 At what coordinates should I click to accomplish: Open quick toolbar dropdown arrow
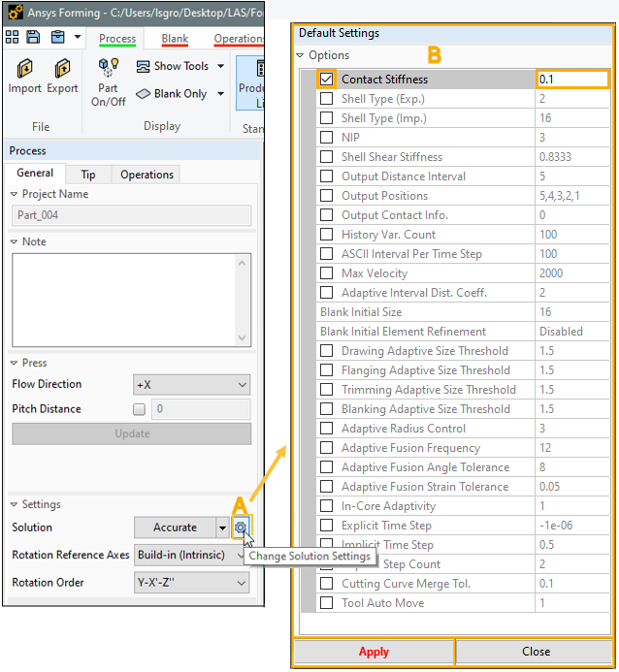[x=78, y=37]
